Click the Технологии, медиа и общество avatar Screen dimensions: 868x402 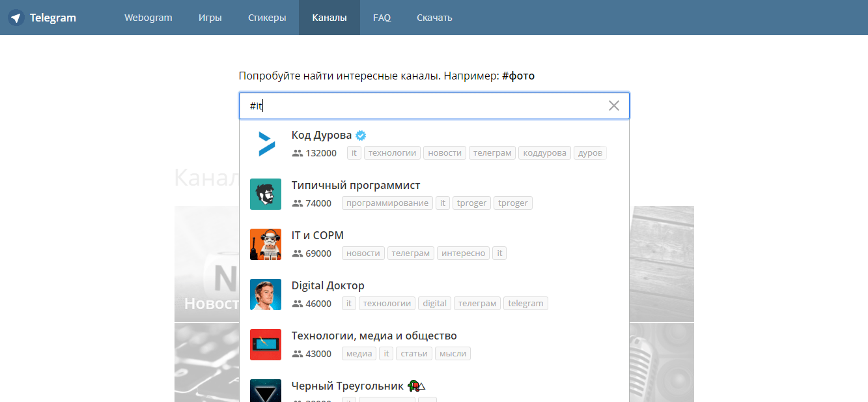click(x=266, y=345)
